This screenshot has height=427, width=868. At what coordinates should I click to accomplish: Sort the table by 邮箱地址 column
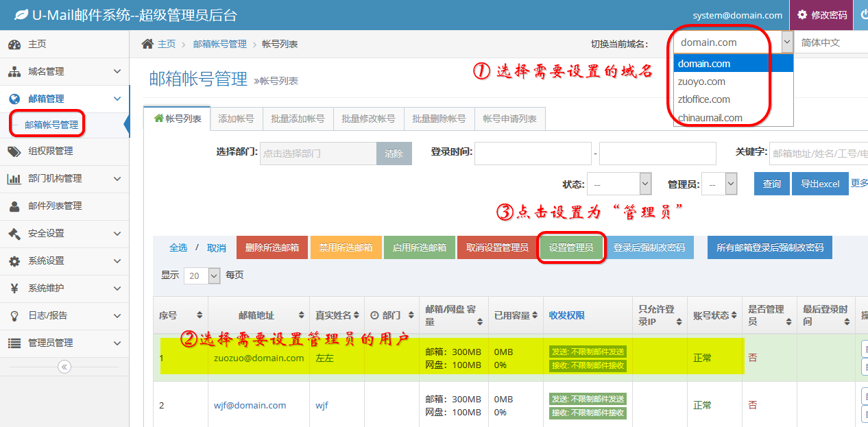[x=301, y=315]
